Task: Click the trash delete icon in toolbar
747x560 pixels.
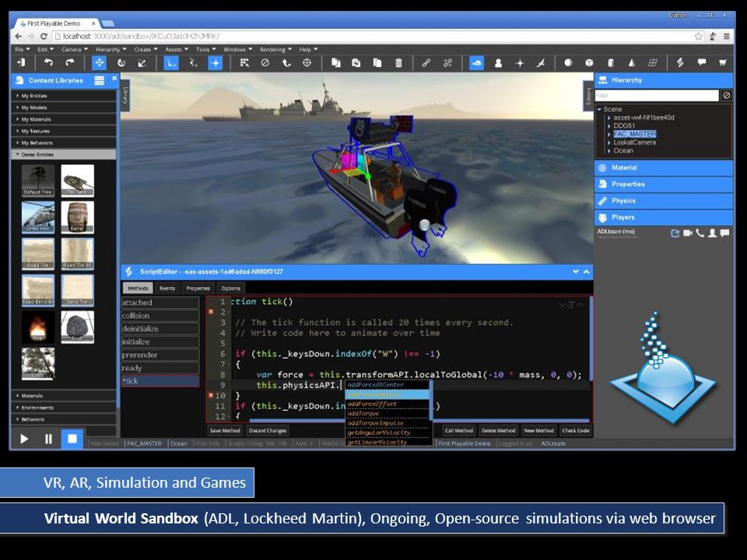Action: click(398, 63)
